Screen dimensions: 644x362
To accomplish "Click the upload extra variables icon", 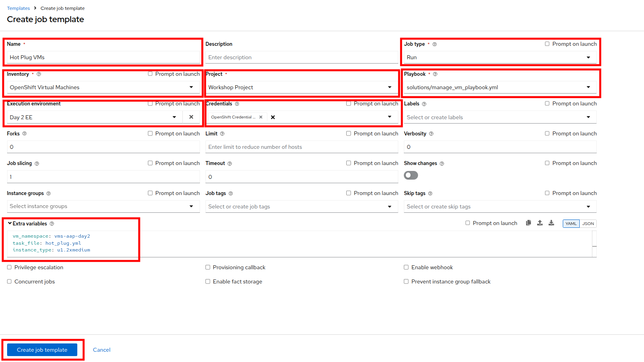I will (x=540, y=223).
